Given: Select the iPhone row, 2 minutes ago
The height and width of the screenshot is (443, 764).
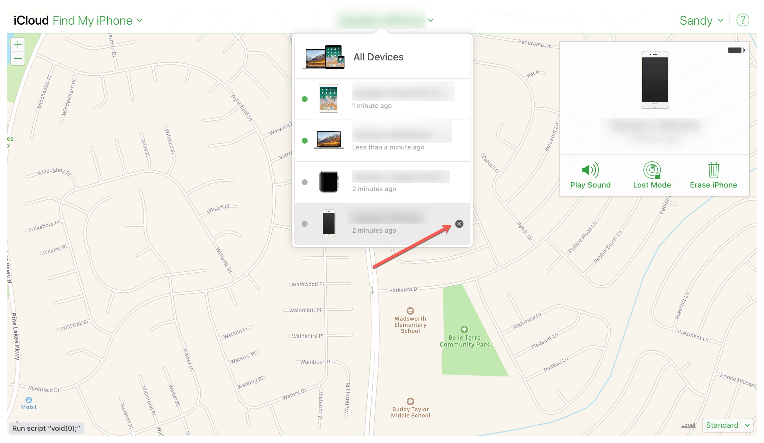Looking at the screenshot, I should click(382, 224).
